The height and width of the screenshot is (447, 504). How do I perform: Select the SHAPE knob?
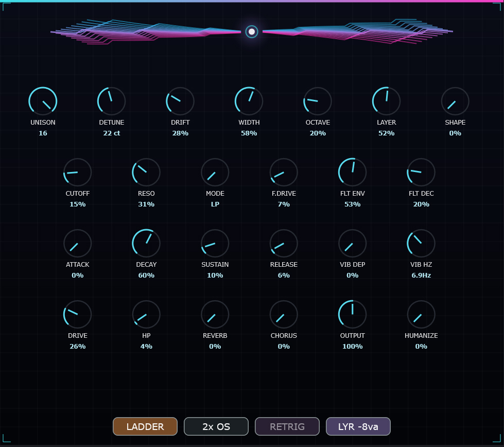point(455,101)
